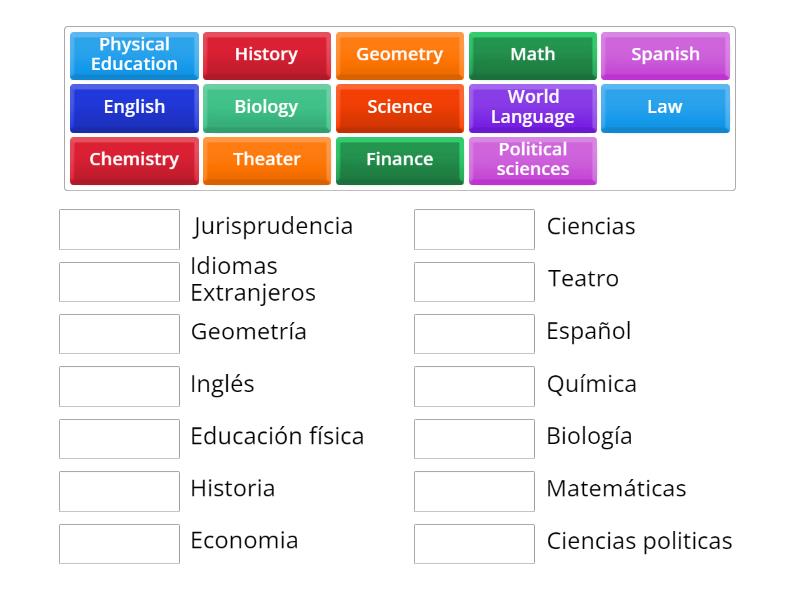800x600 pixels.
Task: Select the Math tile
Action: tap(533, 55)
